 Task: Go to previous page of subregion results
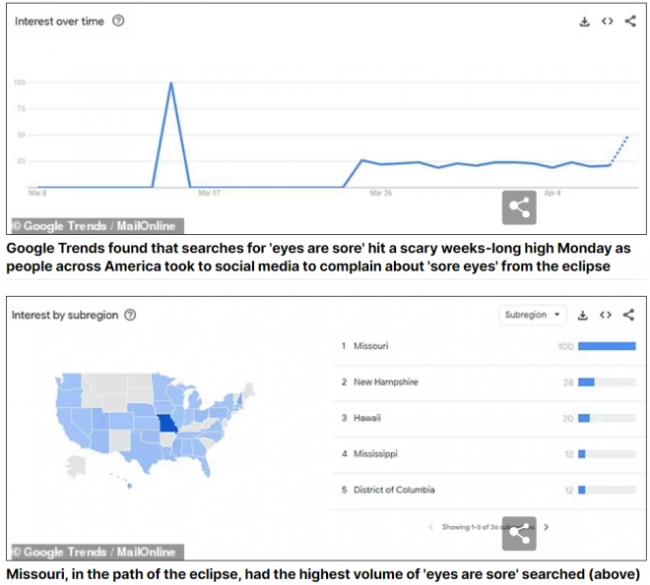(x=431, y=526)
